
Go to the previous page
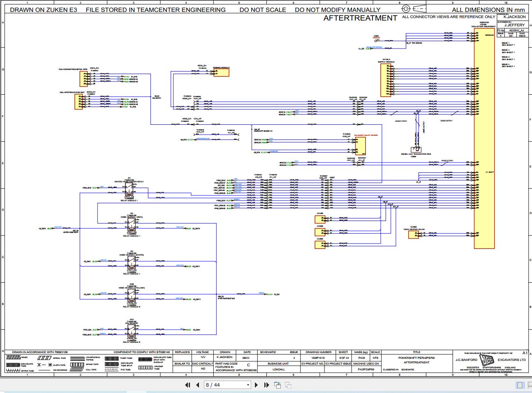pyautogui.click(x=197, y=385)
